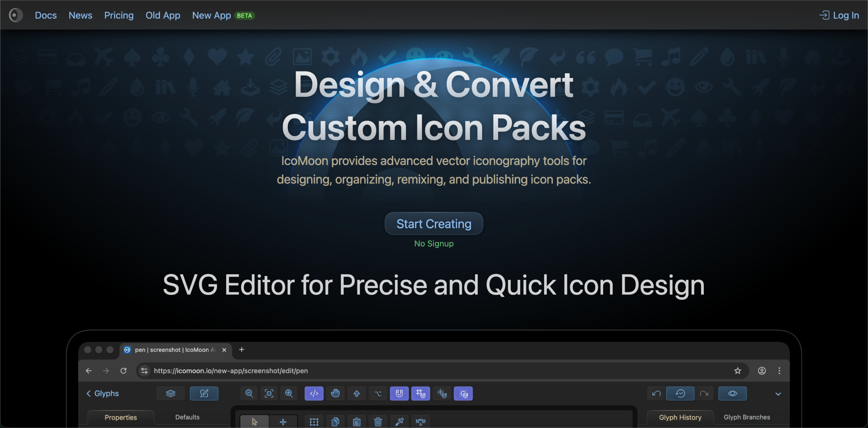868x428 pixels.
Task: Open the Docs page
Action: coord(46,15)
